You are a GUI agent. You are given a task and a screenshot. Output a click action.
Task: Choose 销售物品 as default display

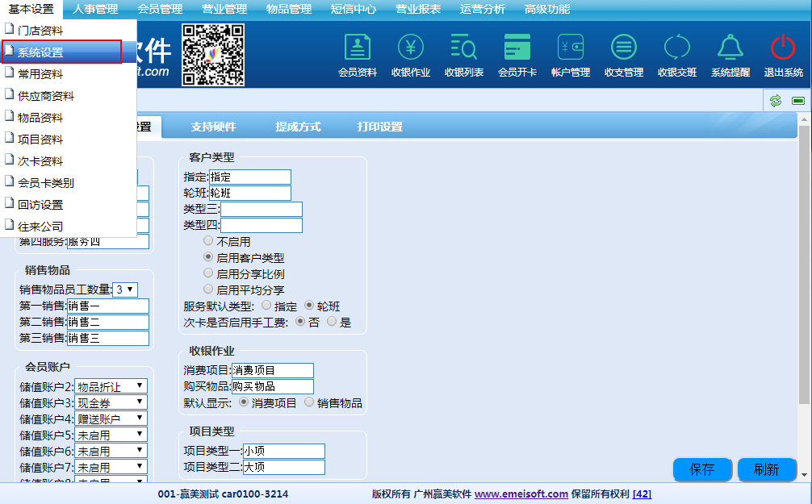[309, 402]
